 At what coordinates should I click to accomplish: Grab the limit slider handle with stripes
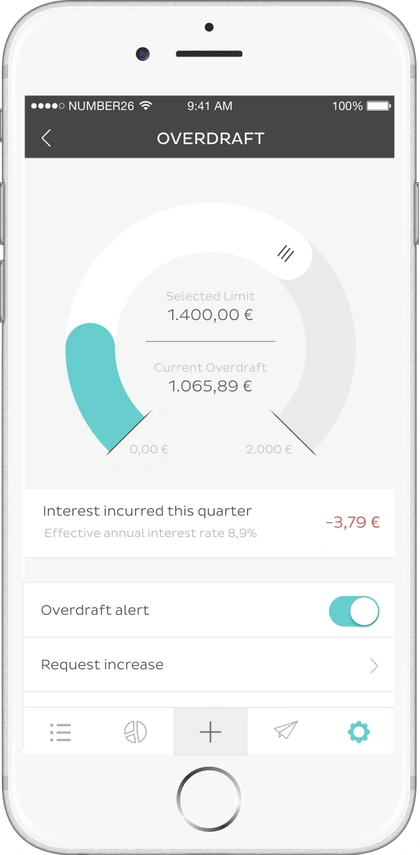tap(286, 253)
